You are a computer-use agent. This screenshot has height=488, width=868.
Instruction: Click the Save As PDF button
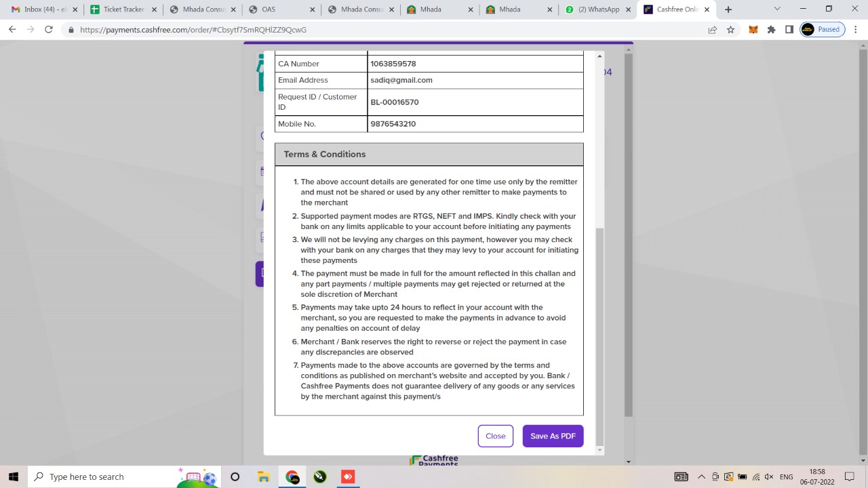[x=553, y=436]
